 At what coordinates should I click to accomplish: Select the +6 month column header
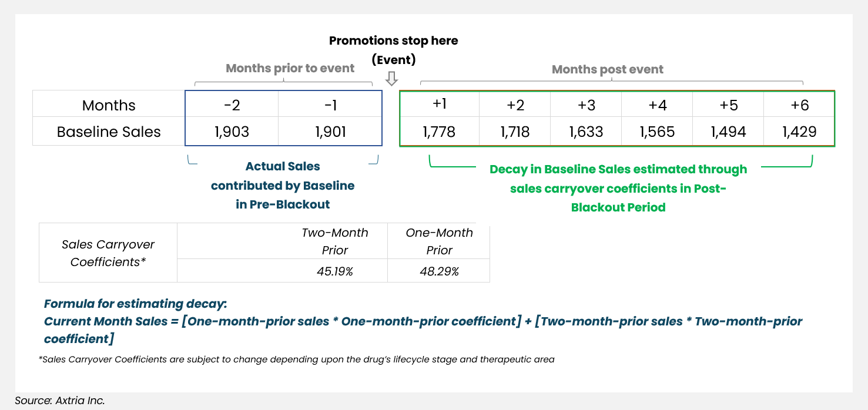799,105
